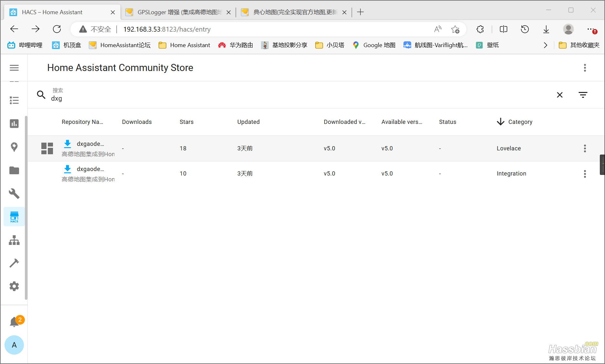Screen dimensions: 605x364
Task: Expand hidden bookmarks chevron
Action: [546, 45]
